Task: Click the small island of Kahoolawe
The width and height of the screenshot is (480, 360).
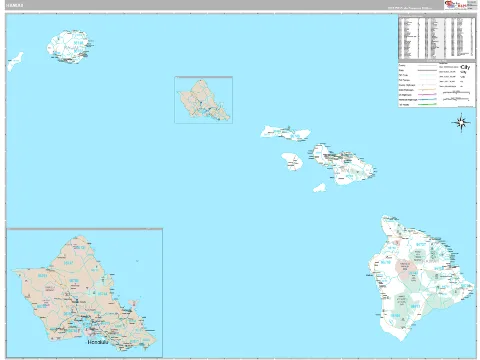Action: [320, 188]
